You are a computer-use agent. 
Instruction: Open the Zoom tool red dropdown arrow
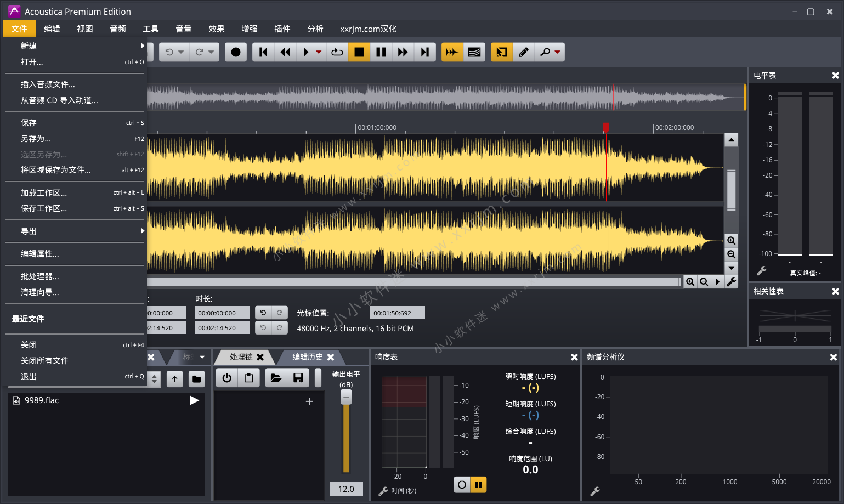[557, 53]
